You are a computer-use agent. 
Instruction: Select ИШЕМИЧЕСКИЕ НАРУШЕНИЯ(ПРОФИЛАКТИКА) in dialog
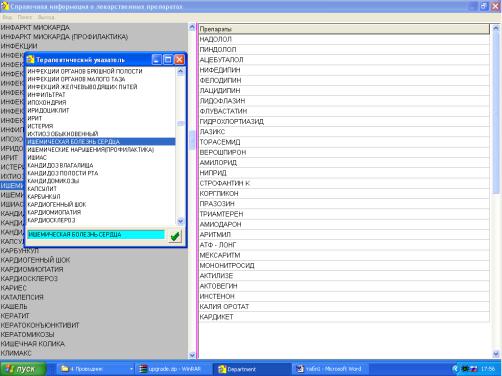pyautogui.click(x=101, y=150)
